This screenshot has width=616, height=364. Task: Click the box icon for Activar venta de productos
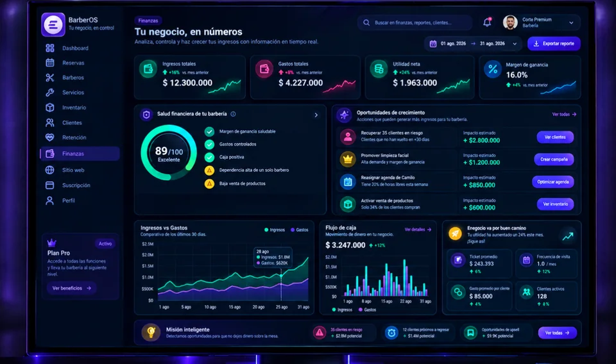pyautogui.click(x=348, y=204)
